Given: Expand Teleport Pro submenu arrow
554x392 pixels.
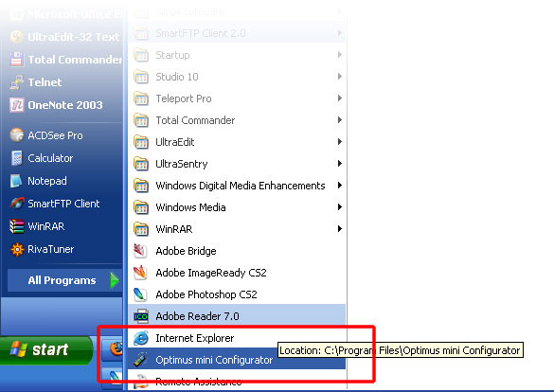Looking at the screenshot, I should pyautogui.click(x=340, y=98).
